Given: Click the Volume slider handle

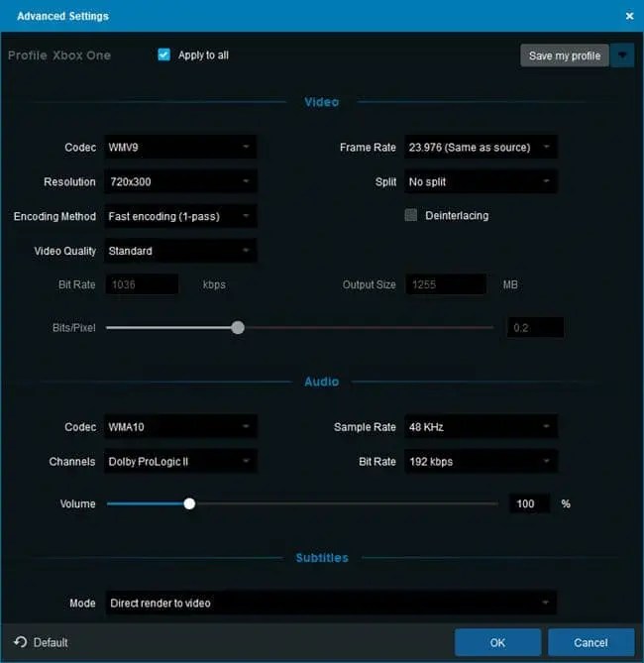Looking at the screenshot, I should pyautogui.click(x=189, y=503).
